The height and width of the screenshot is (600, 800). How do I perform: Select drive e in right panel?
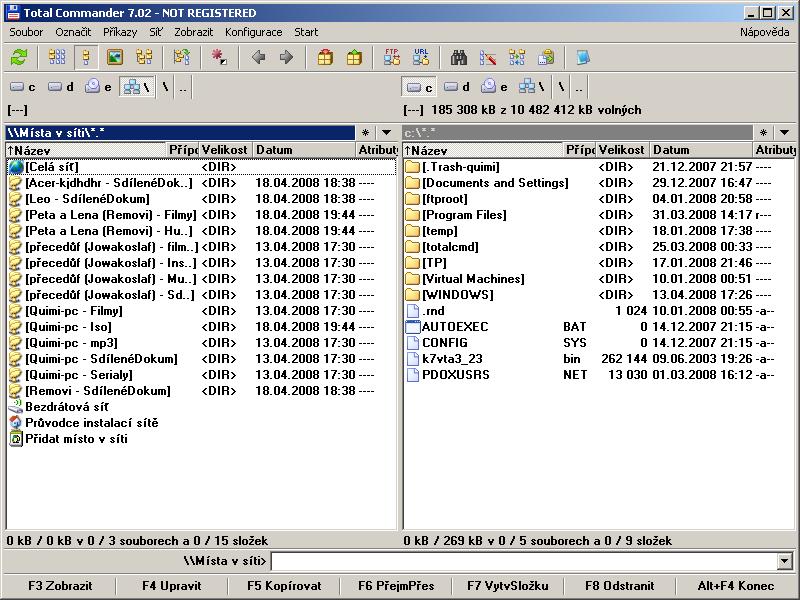coord(493,87)
